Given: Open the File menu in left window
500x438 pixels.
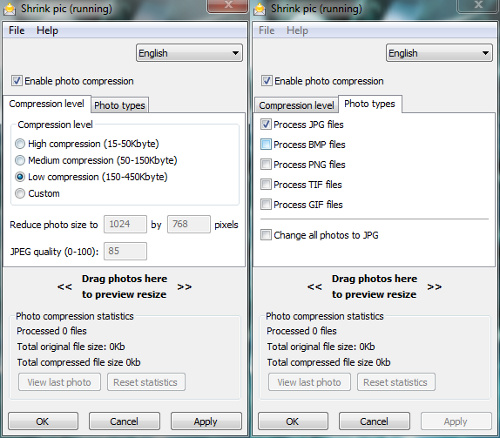Looking at the screenshot, I should point(17,30).
